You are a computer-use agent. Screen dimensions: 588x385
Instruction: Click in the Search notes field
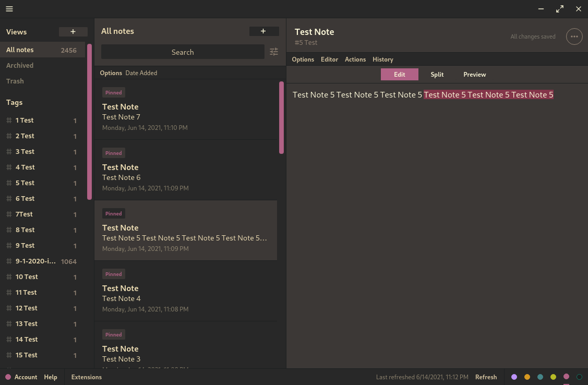tap(183, 52)
